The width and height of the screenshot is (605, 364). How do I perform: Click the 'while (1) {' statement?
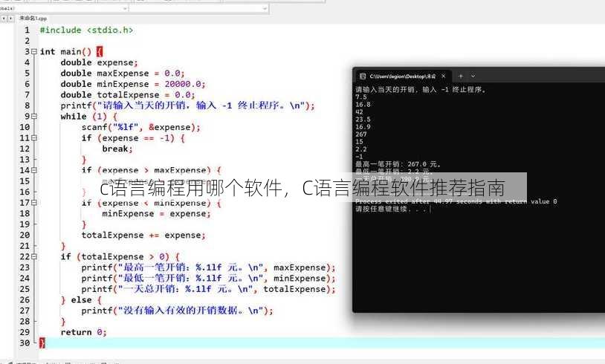pos(88,117)
